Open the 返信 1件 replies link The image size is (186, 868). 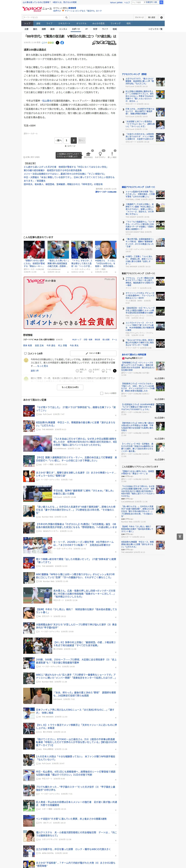pos(34,371)
